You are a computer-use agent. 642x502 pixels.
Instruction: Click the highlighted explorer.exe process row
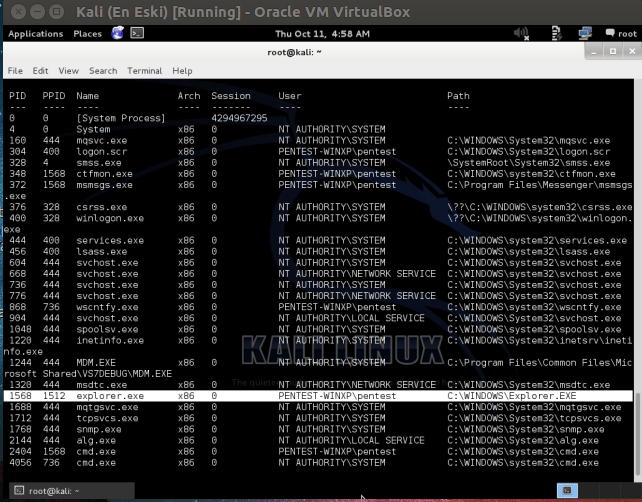pyautogui.click(x=318, y=396)
